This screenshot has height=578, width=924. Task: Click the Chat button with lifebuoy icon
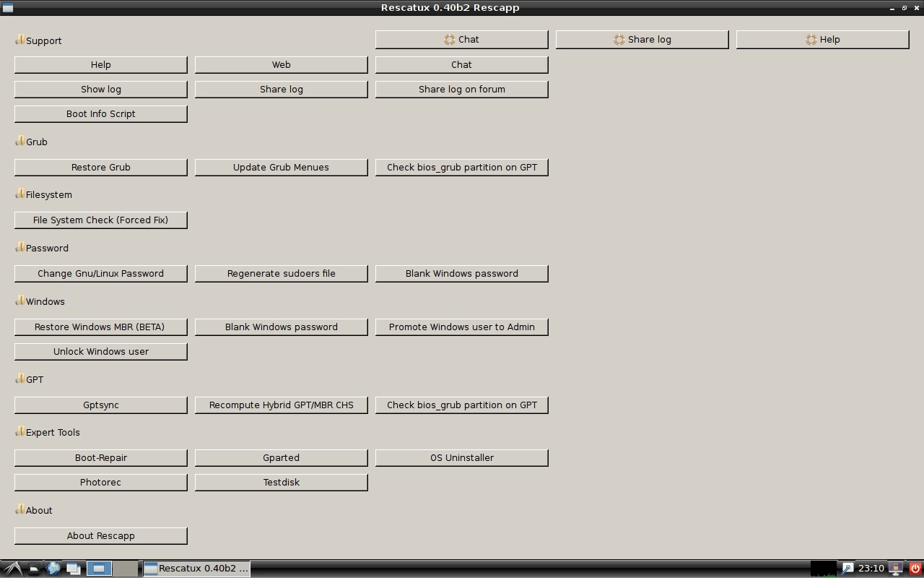tap(461, 40)
